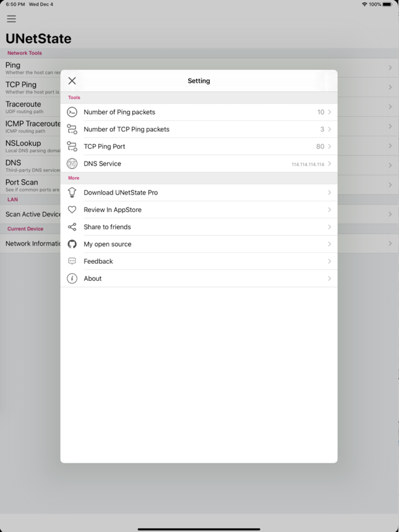Click chevron at right of Ping row
Image resolution: width=399 pixels, height=532 pixels.
[x=390, y=68]
